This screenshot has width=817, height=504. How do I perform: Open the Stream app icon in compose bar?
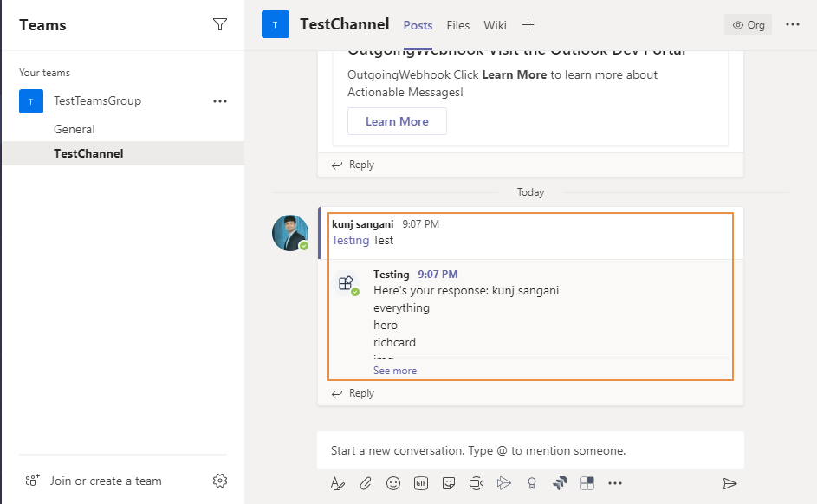[x=504, y=483]
